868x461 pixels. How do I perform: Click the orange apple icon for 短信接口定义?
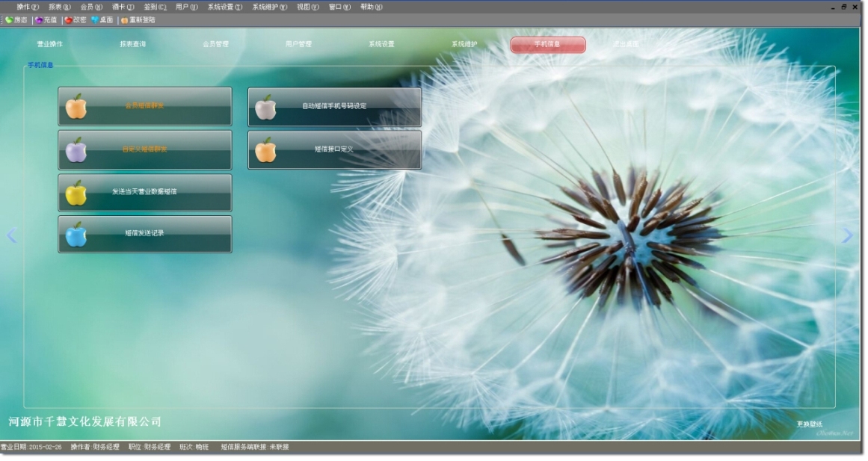click(265, 150)
